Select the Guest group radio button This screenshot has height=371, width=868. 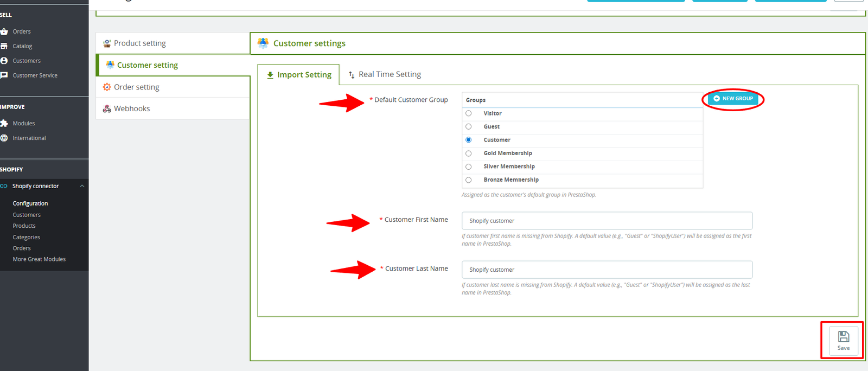(469, 126)
